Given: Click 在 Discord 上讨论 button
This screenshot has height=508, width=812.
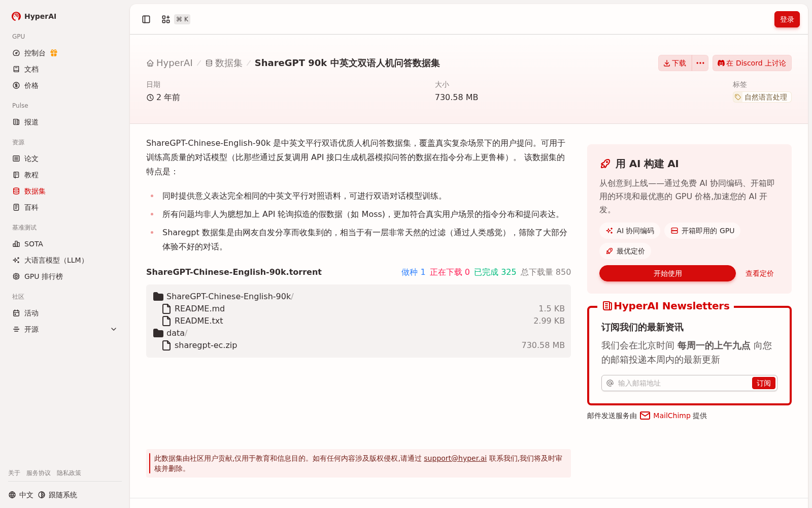Looking at the screenshot, I should click(x=752, y=63).
